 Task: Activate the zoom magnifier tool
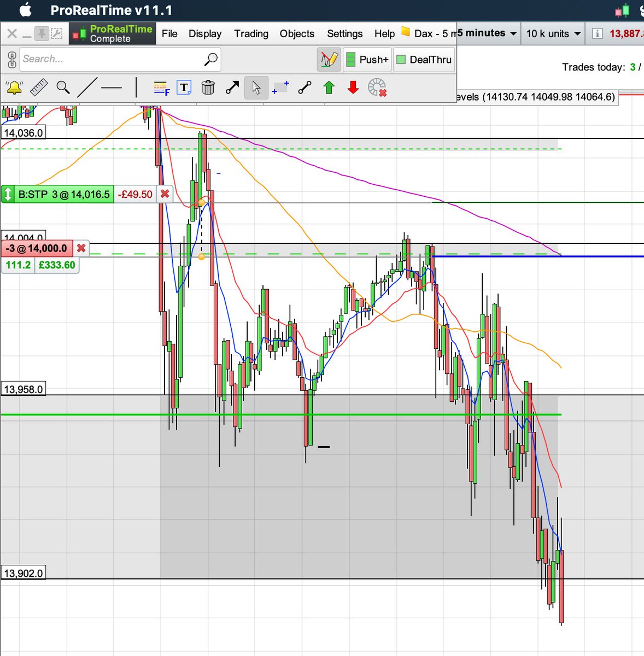tap(63, 87)
